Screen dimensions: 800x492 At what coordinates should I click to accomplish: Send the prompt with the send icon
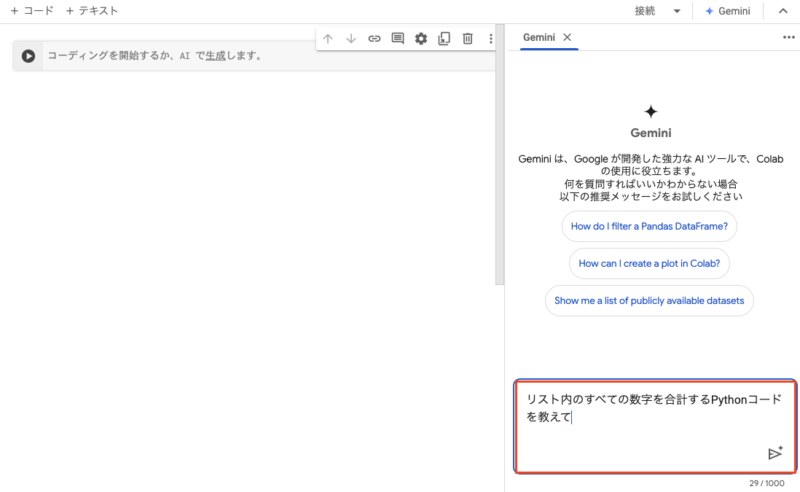point(775,453)
